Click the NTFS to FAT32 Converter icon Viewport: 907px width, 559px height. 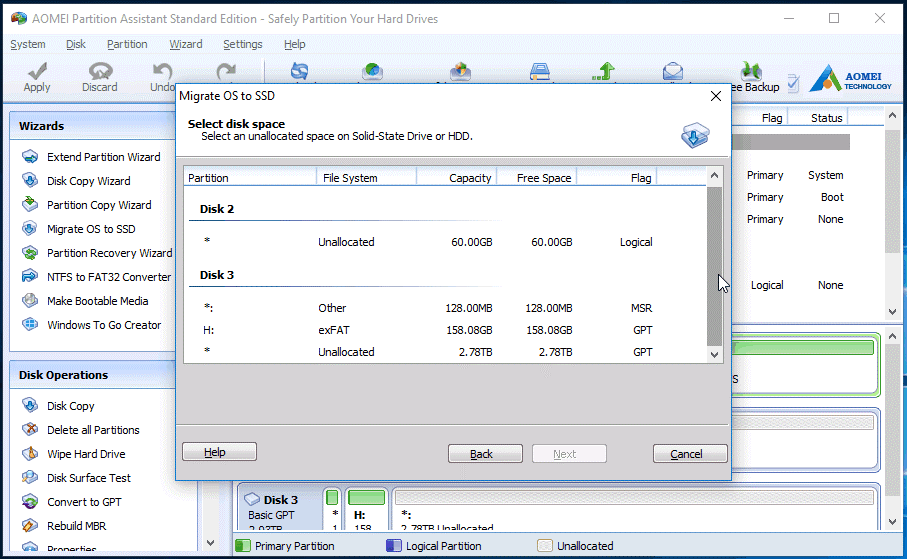(30, 277)
